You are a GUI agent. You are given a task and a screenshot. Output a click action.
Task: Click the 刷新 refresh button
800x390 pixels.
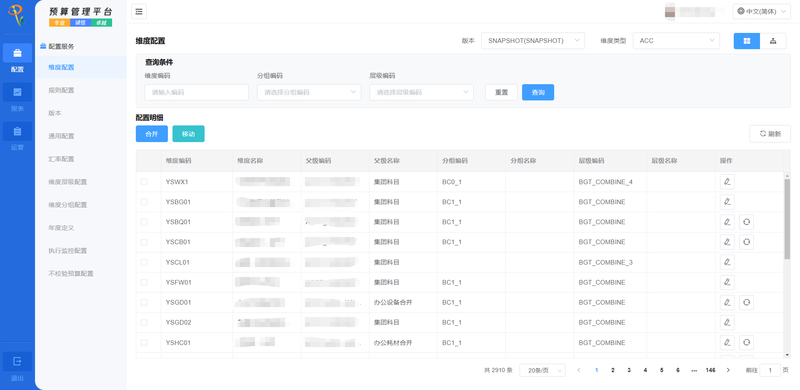point(770,134)
